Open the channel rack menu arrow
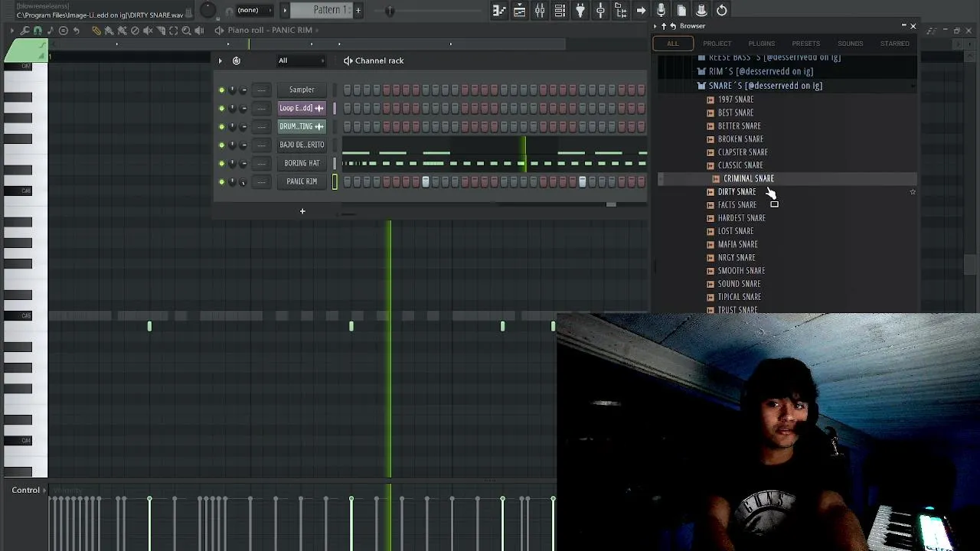Image resolution: width=980 pixels, height=551 pixels. tap(220, 60)
